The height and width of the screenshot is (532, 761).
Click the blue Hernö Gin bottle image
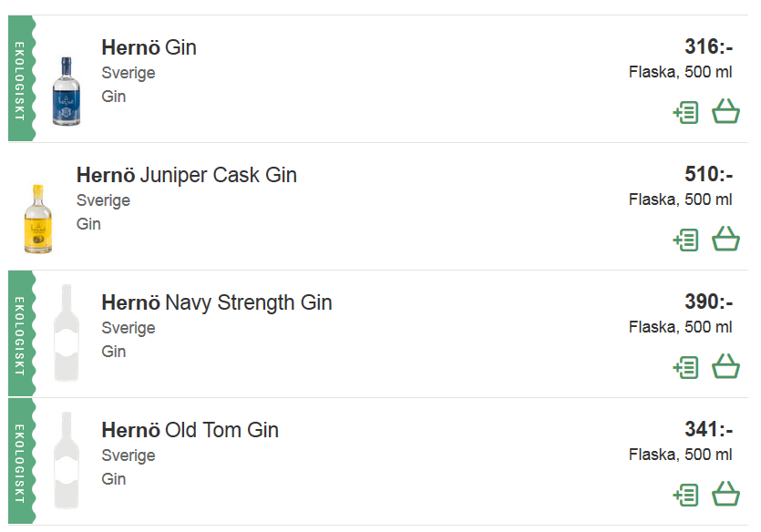[x=67, y=91]
